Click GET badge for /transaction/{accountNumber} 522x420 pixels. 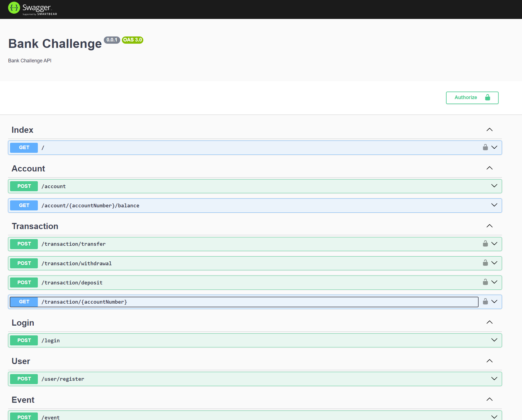click(x=24, y=302)
